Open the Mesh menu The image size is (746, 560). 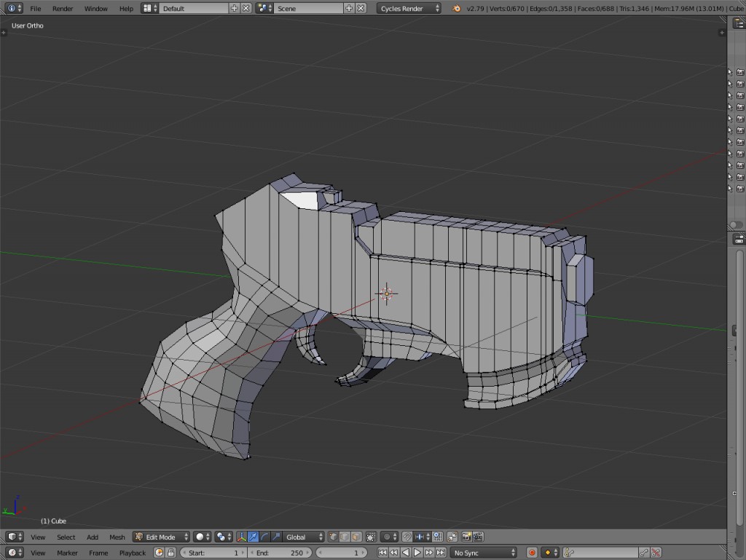coord(117,537)
